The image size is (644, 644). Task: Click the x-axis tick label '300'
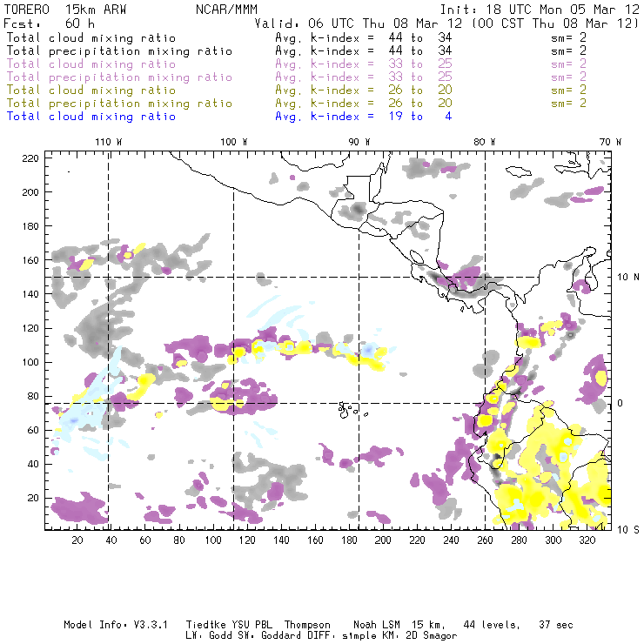553,540
